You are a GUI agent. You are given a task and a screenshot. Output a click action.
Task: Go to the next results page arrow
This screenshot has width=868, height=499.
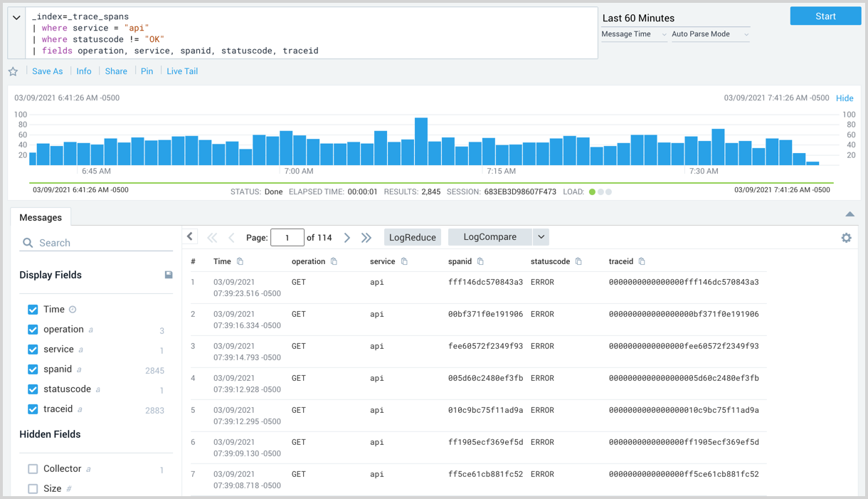click(347, 237)
